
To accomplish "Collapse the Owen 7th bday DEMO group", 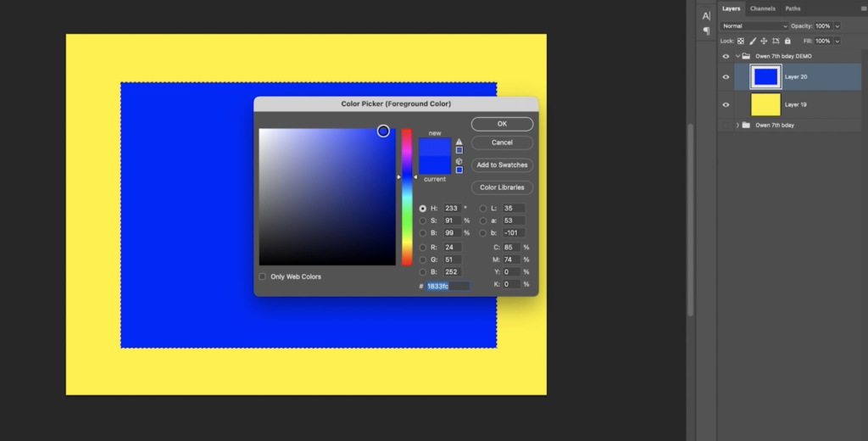I will coord(737,56).
